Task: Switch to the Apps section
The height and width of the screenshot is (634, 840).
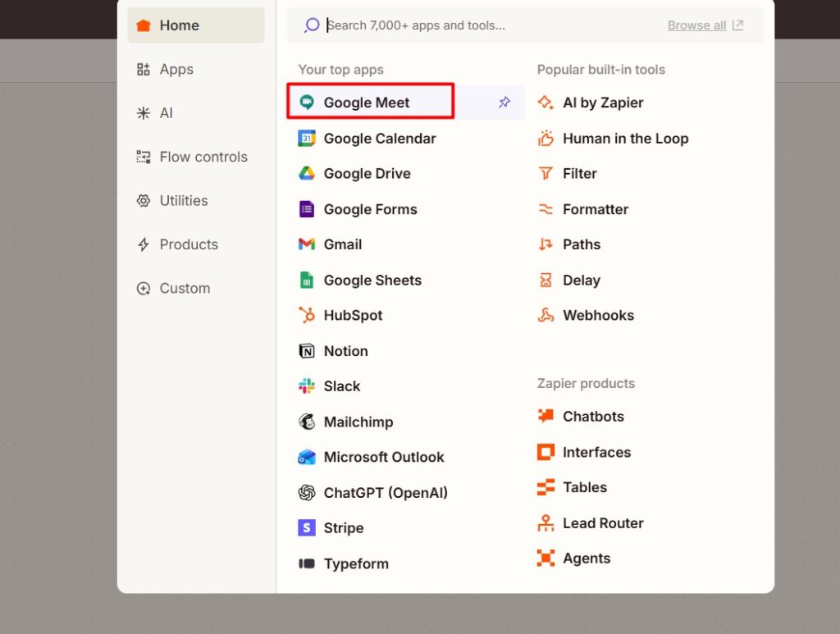Action: pos(177,69)
